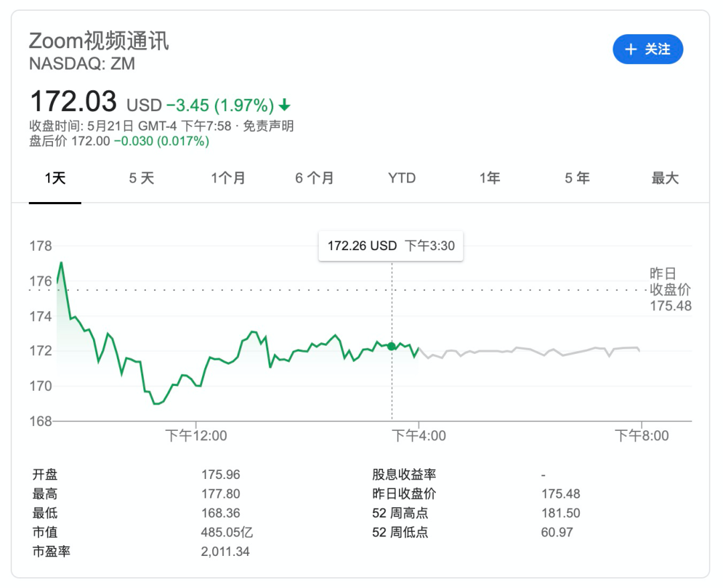Select the YTD tab
Viewport: 723px width, 588px height.
402,178
